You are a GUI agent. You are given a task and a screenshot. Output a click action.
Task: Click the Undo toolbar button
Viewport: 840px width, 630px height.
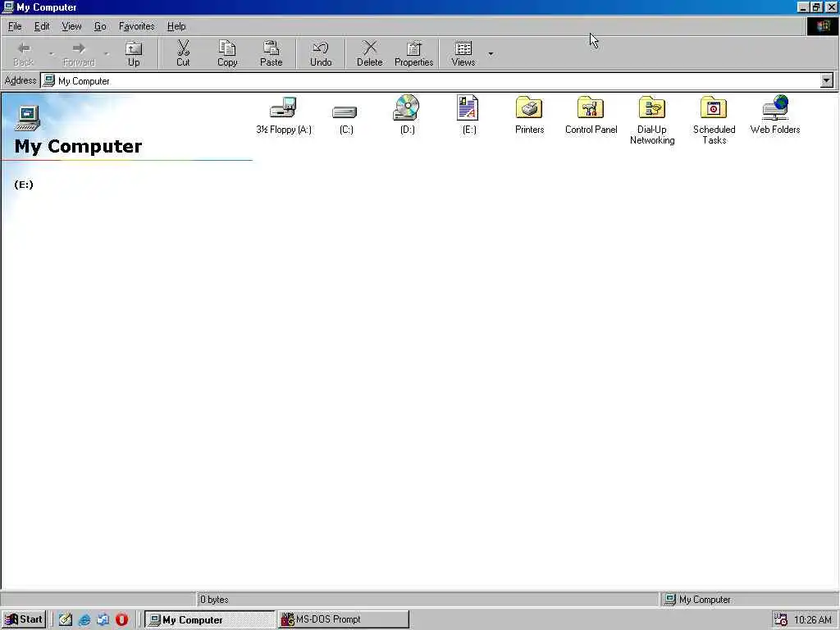coord(321,54)
